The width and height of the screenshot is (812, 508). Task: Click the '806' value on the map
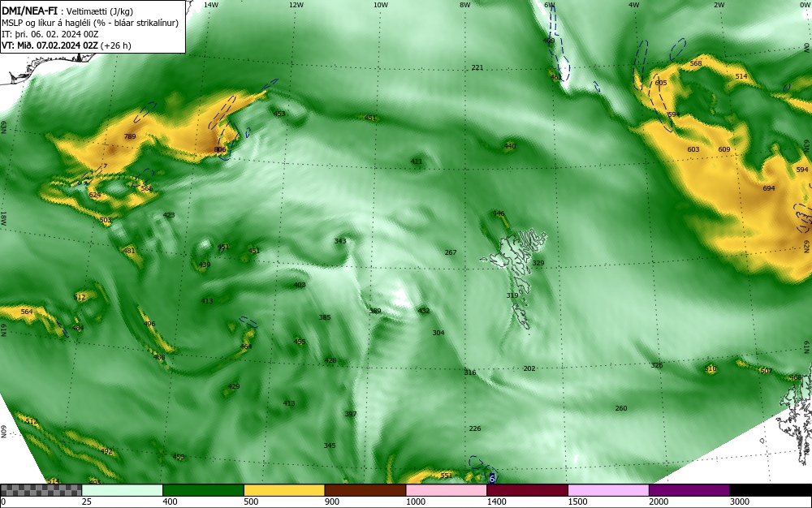tap(220, 149)
